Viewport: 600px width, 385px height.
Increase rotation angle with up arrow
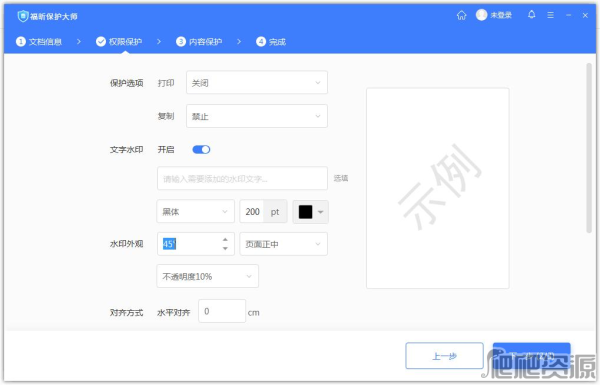point(225,240)
